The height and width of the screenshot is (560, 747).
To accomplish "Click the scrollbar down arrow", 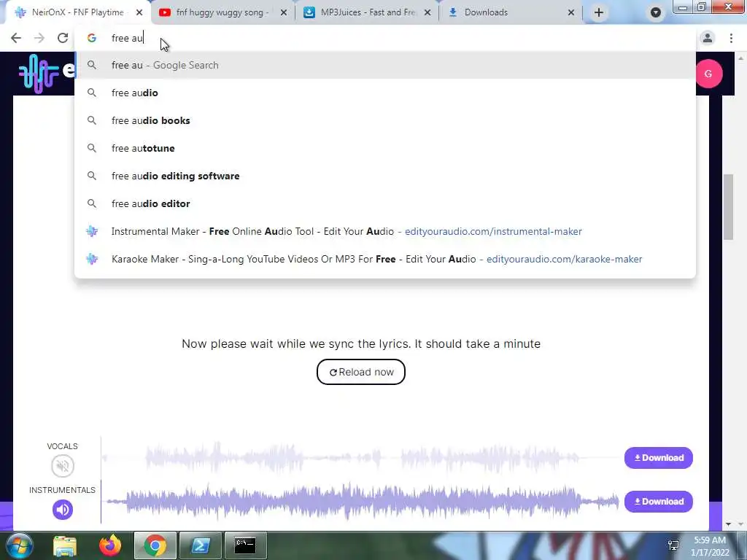I will pyautogui.click(x=728, y=524).
